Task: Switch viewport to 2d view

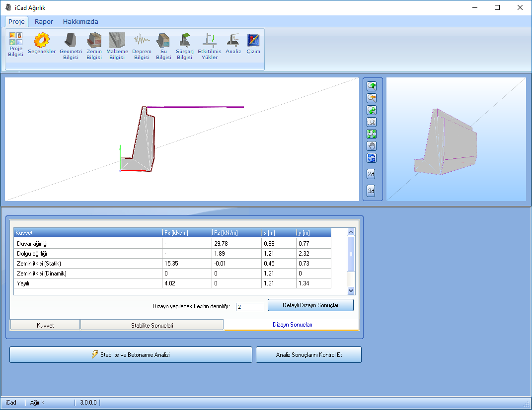Action: [x=371, y=174]
